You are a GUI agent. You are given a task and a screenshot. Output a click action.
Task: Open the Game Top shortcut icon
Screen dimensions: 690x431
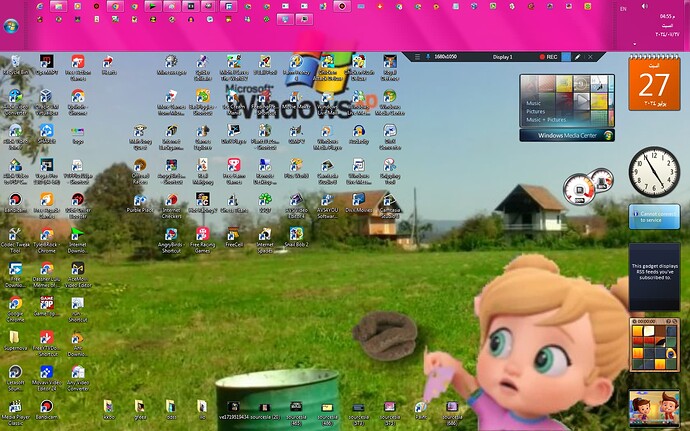(x=47, y=306)
